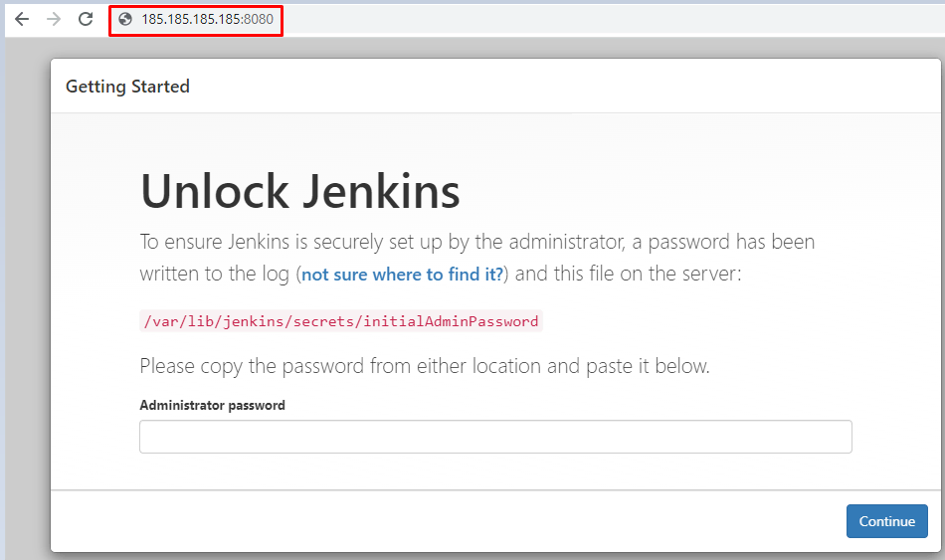Click the "Unlock Jenkins" heading

pos(299,191)
